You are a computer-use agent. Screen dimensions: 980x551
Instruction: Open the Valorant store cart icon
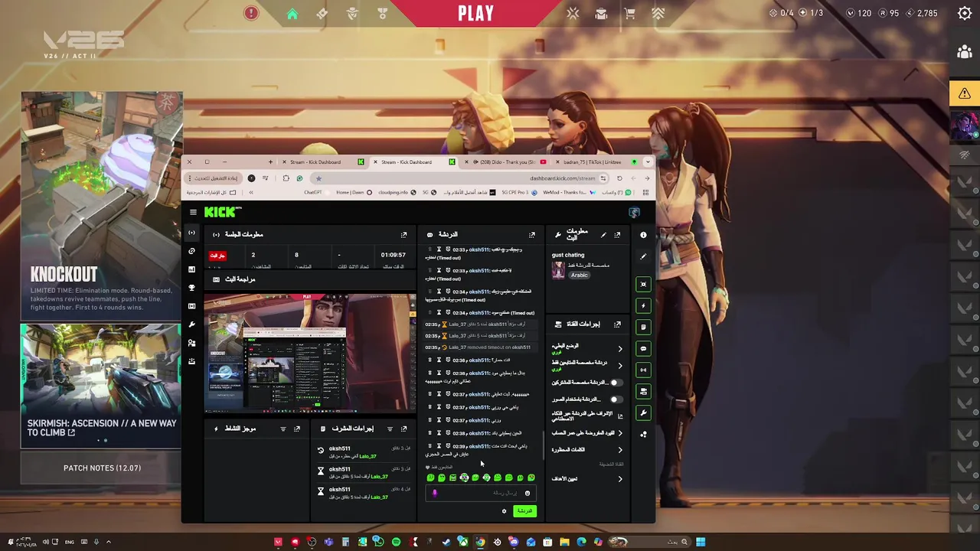point(629,14)
